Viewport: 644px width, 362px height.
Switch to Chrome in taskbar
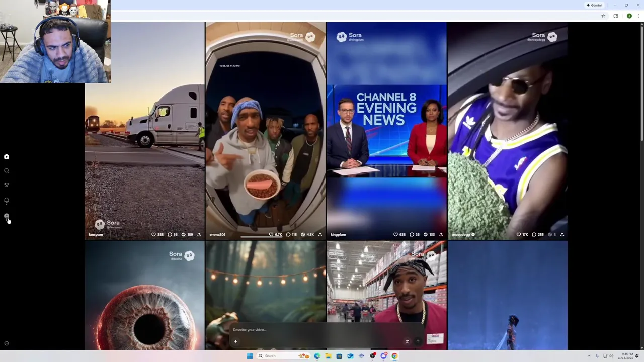[x=394, y=356]
